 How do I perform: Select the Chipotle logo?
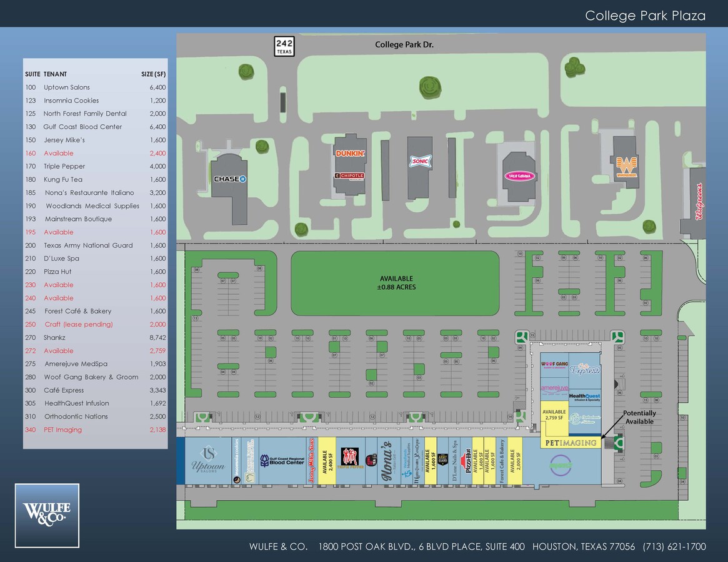pyautogui.click(x=350, y=176)
